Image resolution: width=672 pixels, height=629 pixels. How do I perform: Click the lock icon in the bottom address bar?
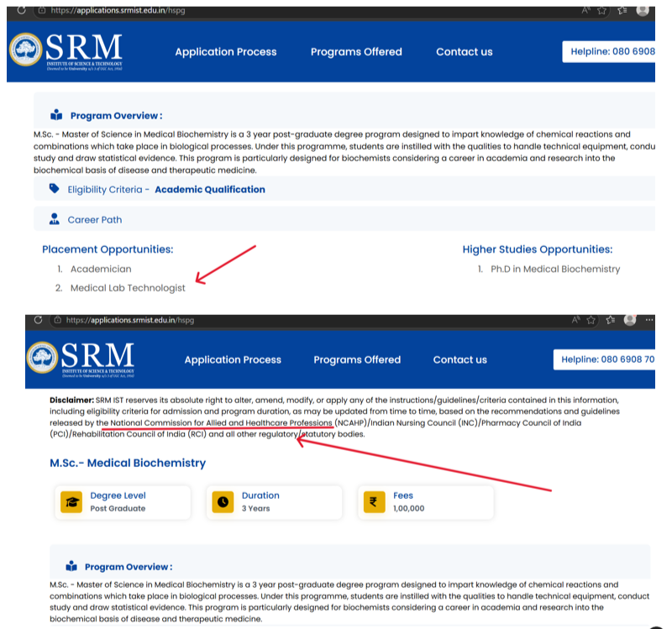pos(57,320)
